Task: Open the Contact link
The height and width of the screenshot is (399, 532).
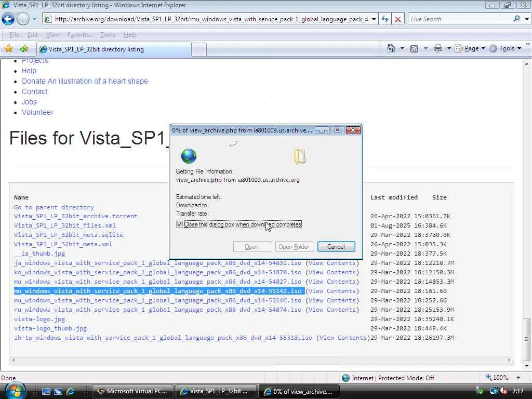Action: (x=35, y=91)
